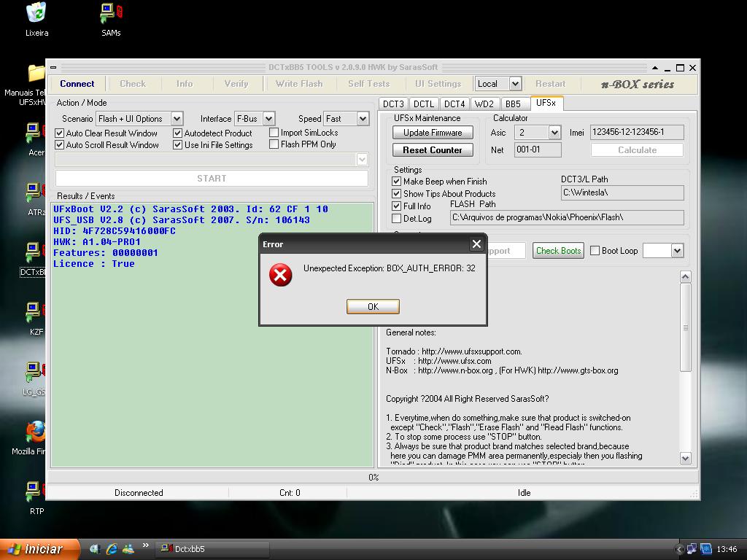Image resolution: width=747 pixels, height=560 pixels.
Task: Select the UFSx tab
Action: click(x=546, y=103)
